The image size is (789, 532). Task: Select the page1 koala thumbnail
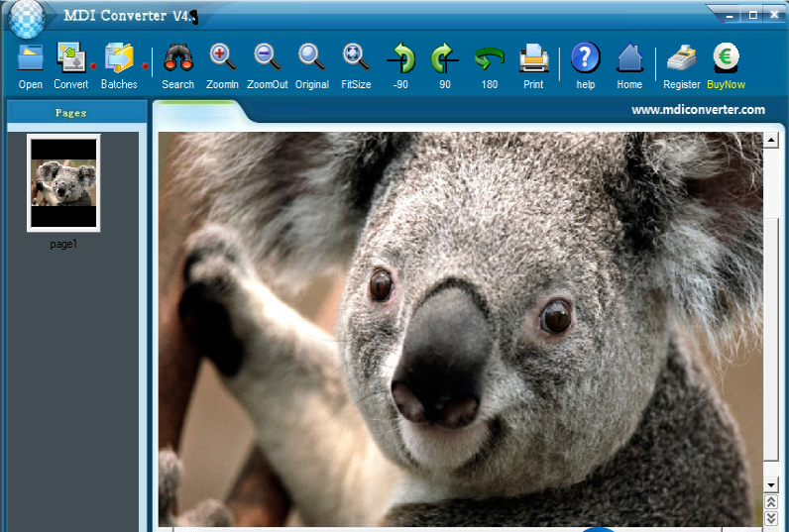pyautogui.click(x=63, y=183)
